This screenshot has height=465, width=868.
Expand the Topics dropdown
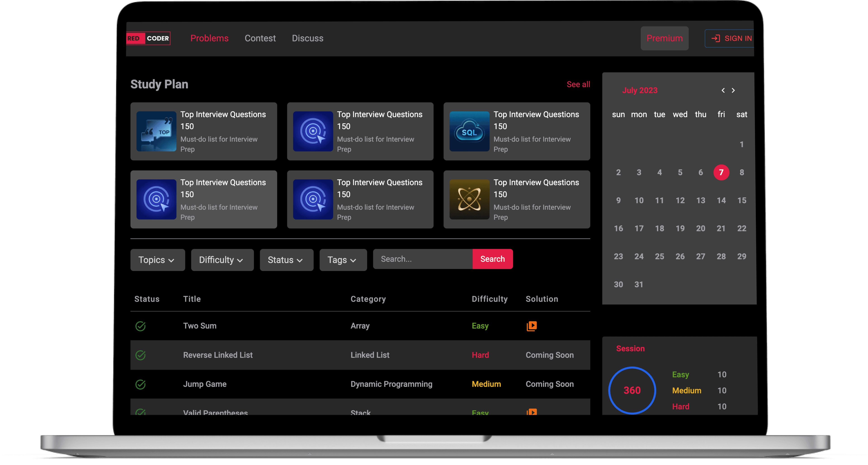157,260
